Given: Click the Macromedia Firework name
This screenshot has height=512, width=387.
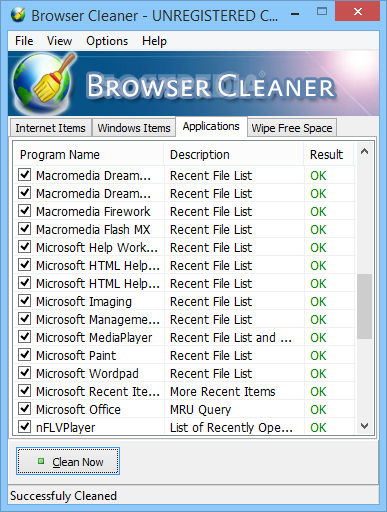Looking at the screenshot, I should click(93, 212).
